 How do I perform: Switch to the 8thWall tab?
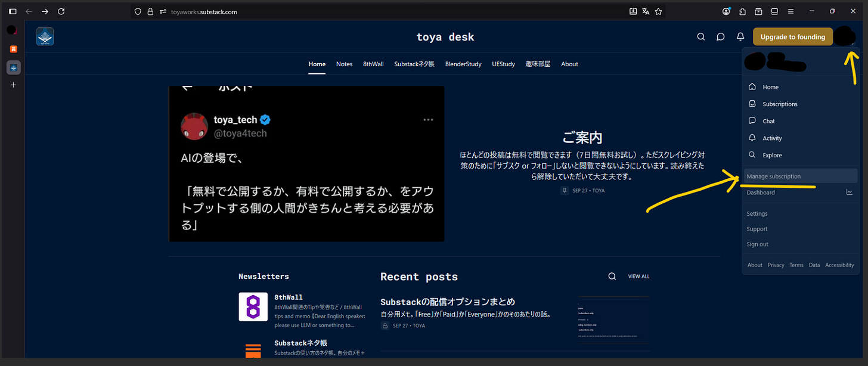click(373, 64)
